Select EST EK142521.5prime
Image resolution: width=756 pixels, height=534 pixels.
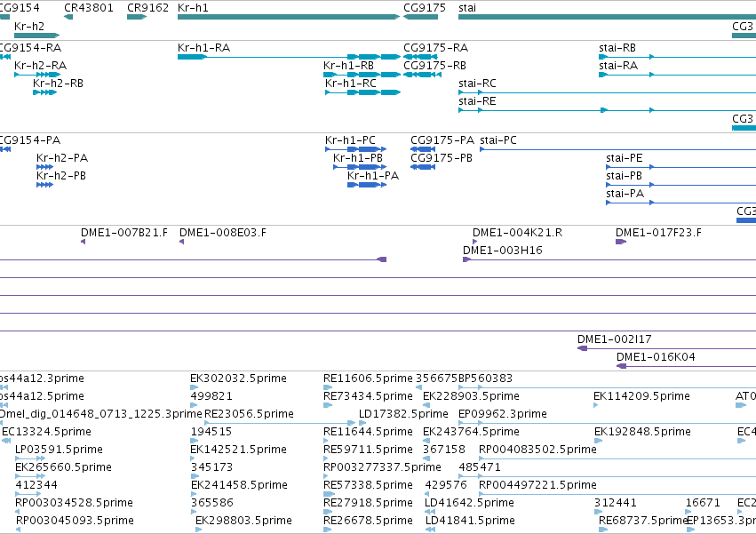[x=195, y=458]
